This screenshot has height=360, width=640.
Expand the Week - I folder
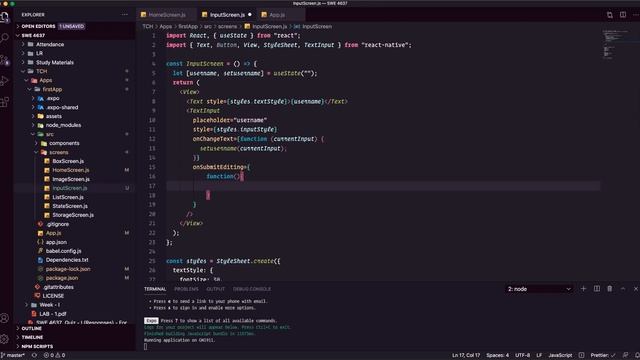(49, 305)
